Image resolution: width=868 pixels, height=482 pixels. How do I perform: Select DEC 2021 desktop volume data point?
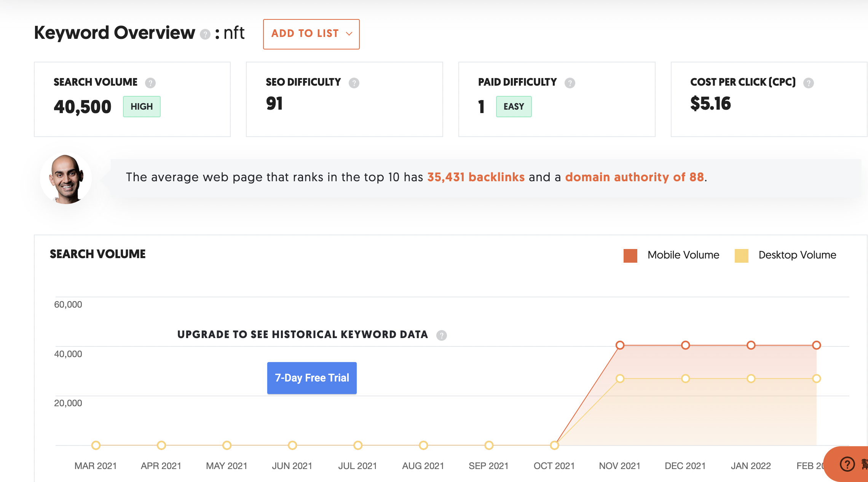(x=685, y=378)
